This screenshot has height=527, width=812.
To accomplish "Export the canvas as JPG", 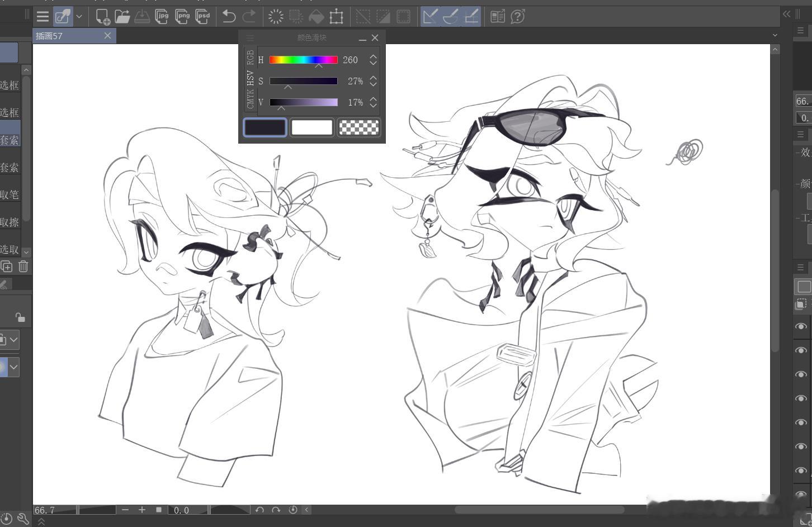I will point(162,17).
